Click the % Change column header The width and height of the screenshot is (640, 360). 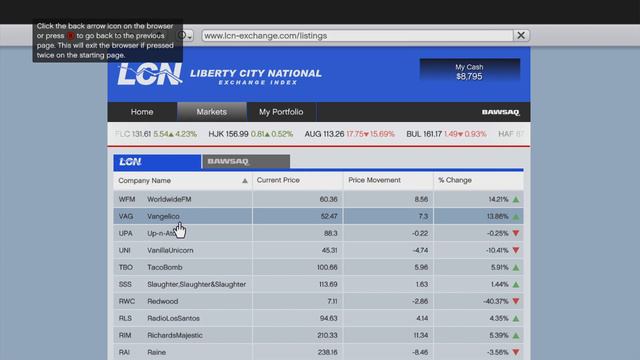(x=479, y=180)
